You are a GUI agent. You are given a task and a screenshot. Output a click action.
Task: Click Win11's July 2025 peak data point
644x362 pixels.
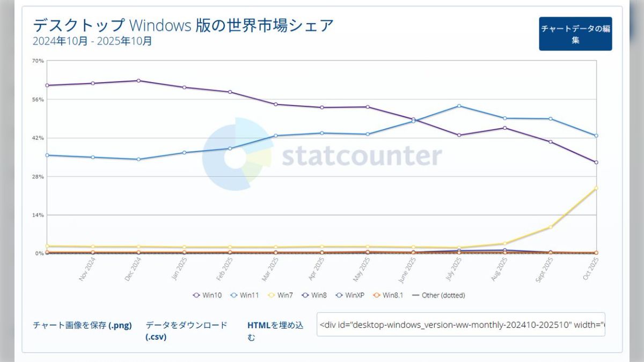[459, 106]
